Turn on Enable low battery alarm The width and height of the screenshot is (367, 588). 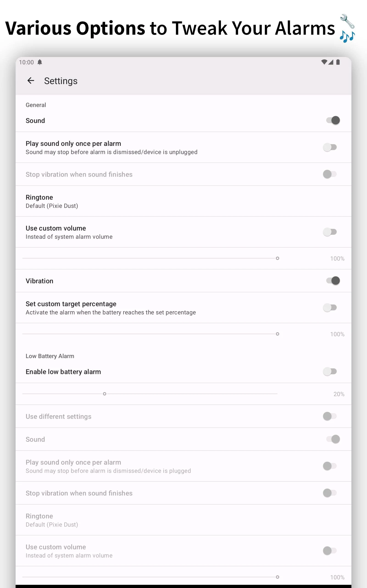pyautogui.click(x=330, y=371)
